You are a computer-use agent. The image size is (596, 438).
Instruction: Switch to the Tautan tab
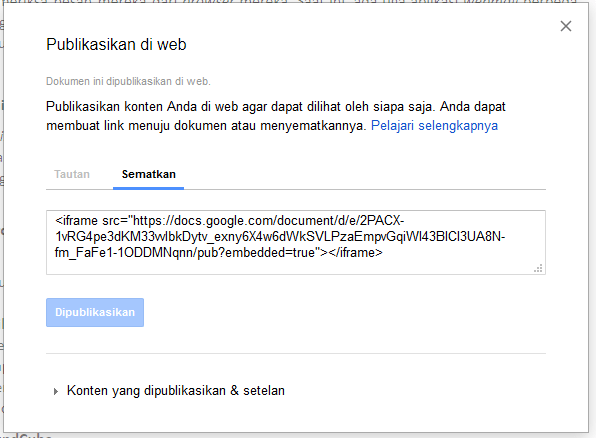click(x=72, y=174)
